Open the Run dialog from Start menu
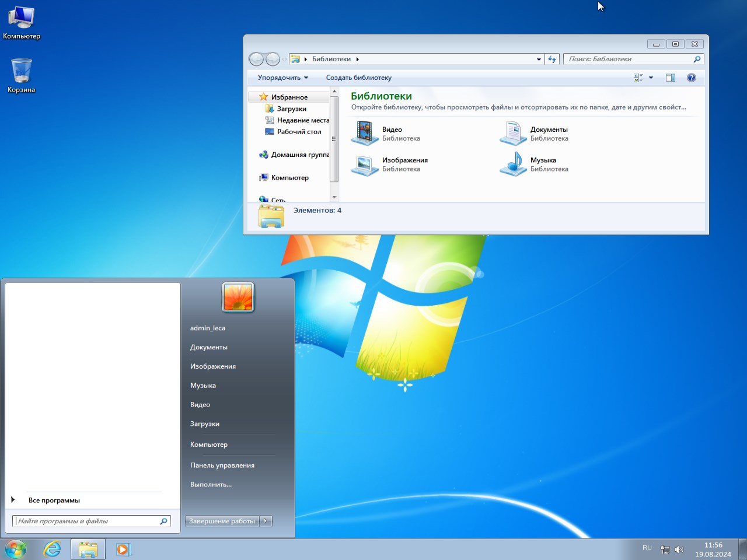 [211, 485]
